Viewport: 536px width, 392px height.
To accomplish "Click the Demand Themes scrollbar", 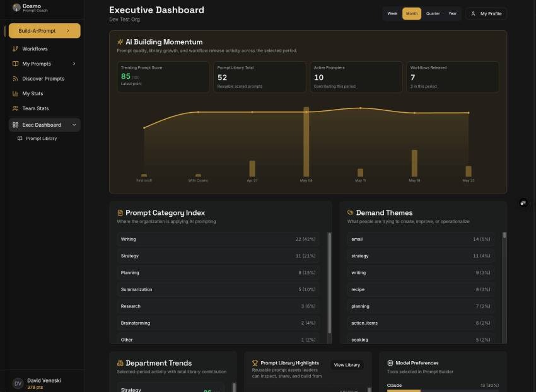I will coord(504,235).
